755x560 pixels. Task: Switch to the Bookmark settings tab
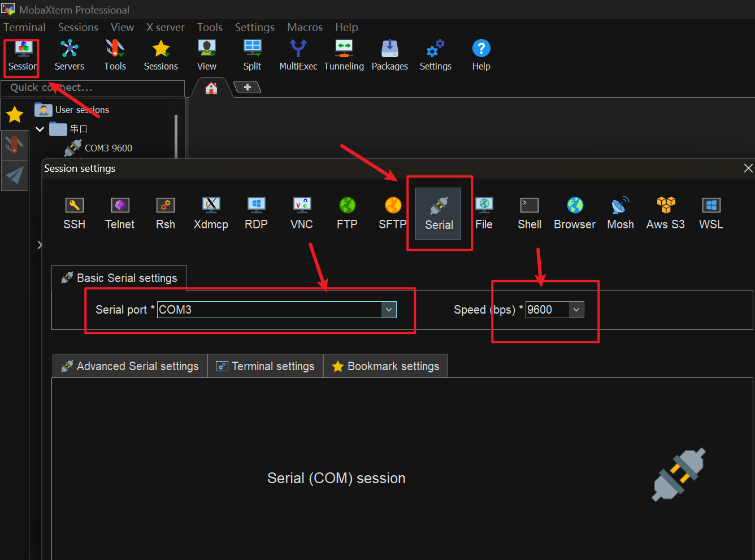(386, 366)
